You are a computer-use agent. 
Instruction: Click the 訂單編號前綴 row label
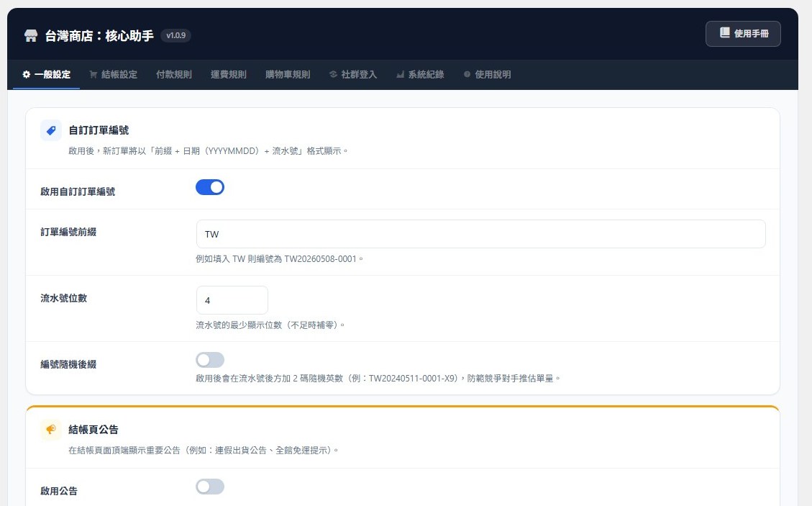[x=68, y=232]
